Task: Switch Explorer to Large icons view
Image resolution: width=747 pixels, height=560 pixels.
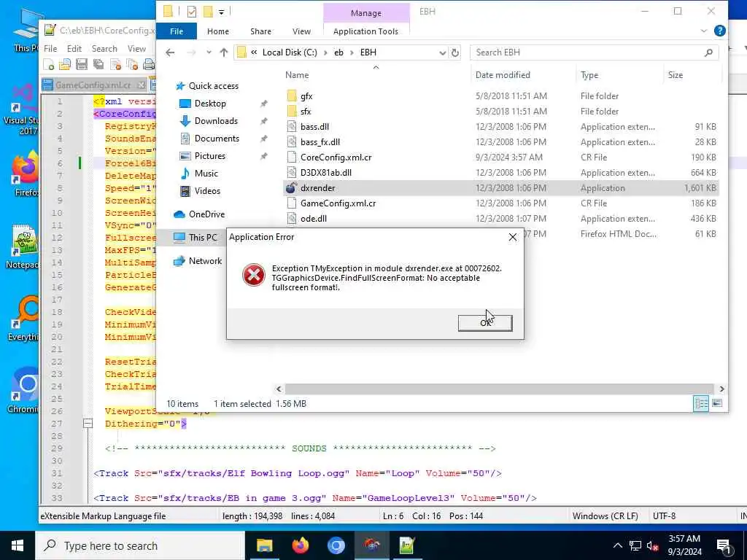Action: point(717,404)
